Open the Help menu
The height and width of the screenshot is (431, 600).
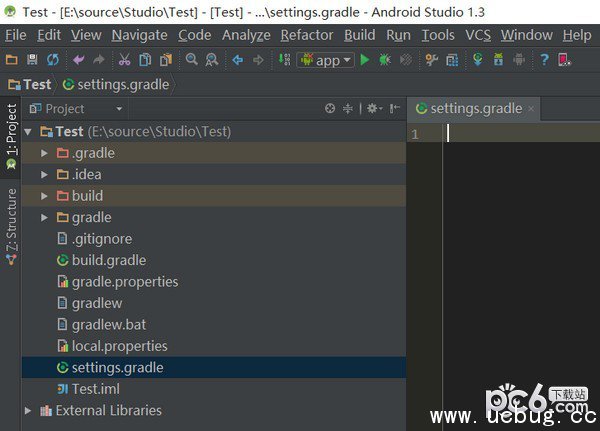(577, 35)
